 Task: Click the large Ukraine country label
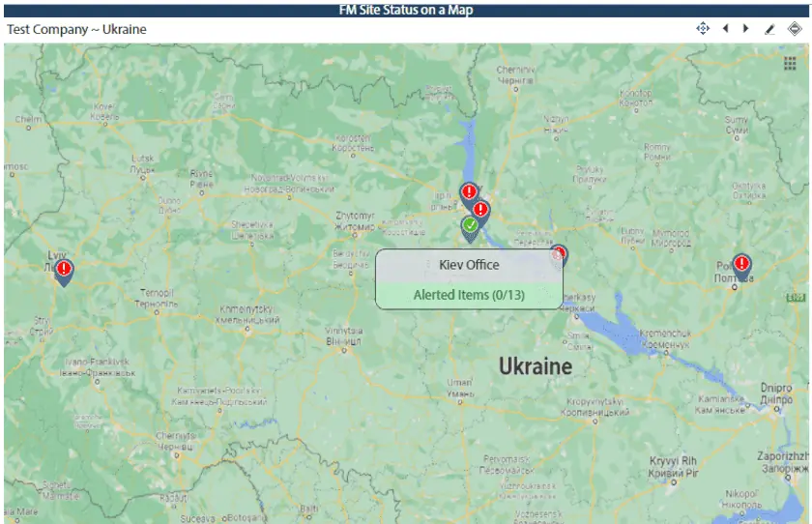pyautogui.click(x=536, y=366)
